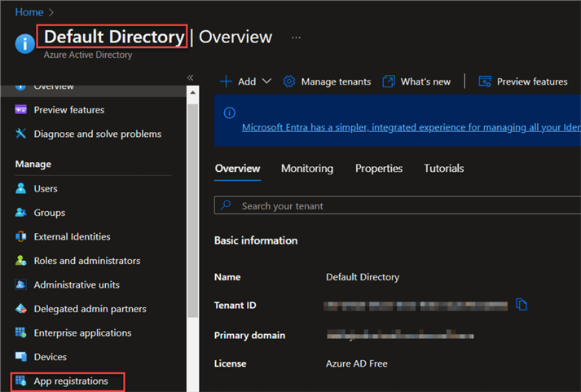The image size is (581, 392).
Task: Open the Devices menu item
Action: [x=50, y=357]
